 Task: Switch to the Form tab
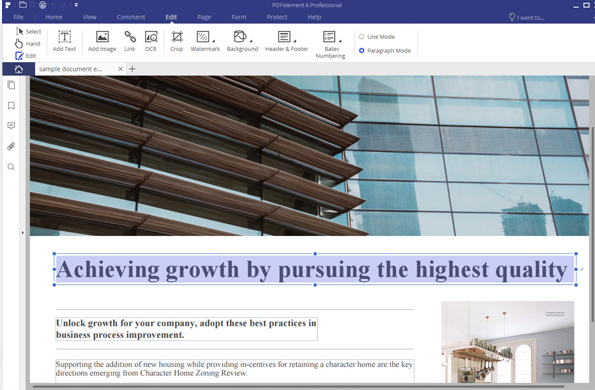(x=239, y=17)
